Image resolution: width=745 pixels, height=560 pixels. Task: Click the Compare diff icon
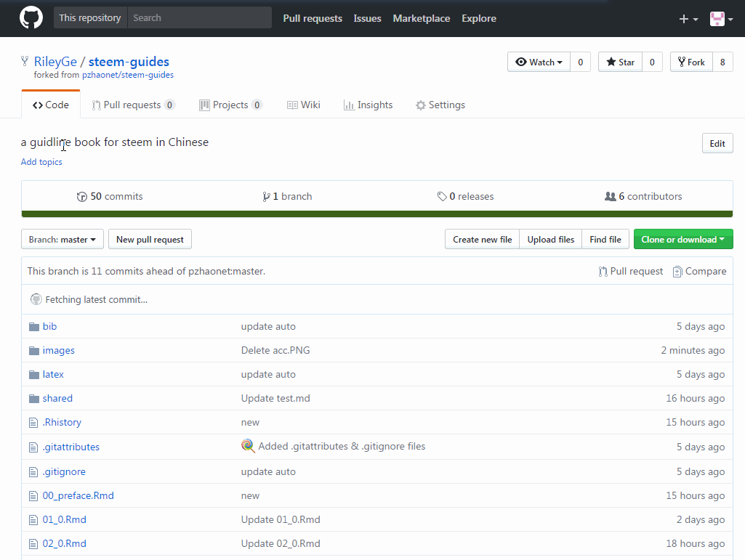[677, 272]
